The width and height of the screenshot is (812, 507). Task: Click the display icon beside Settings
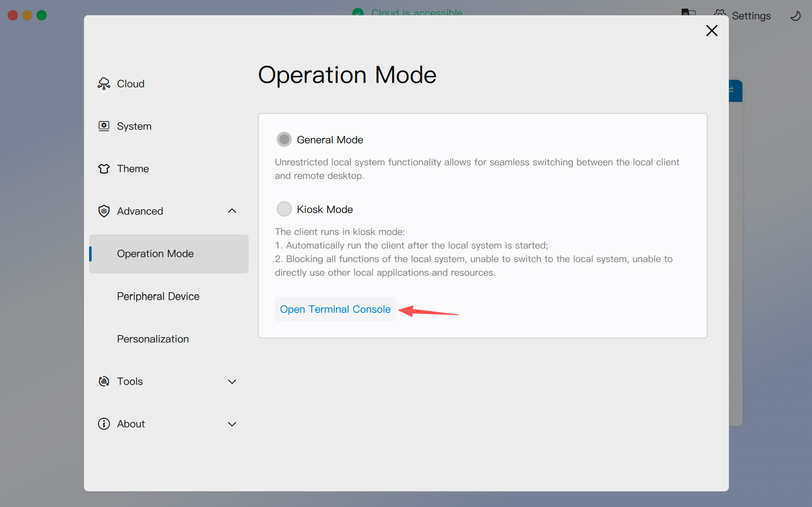[x=688, y=13]
